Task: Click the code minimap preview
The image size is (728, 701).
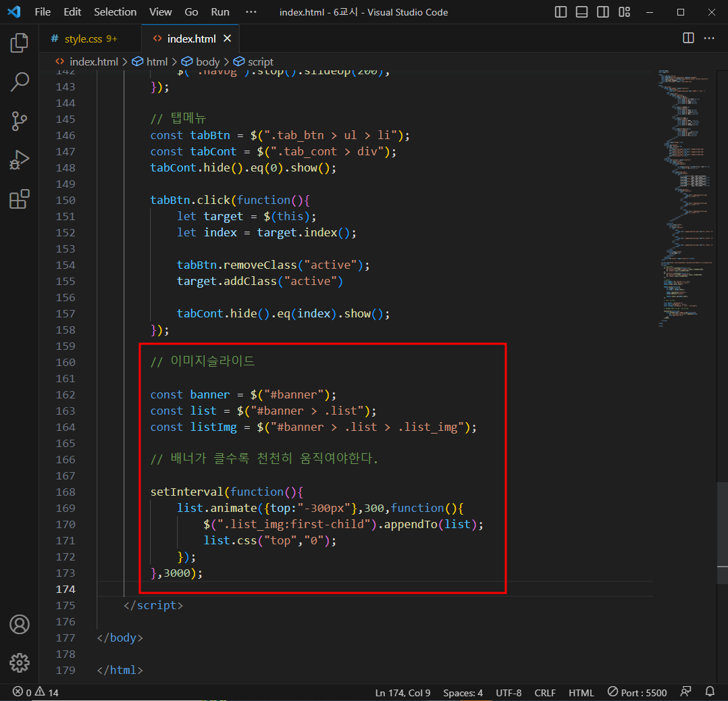Action: [x=686, y=199]
